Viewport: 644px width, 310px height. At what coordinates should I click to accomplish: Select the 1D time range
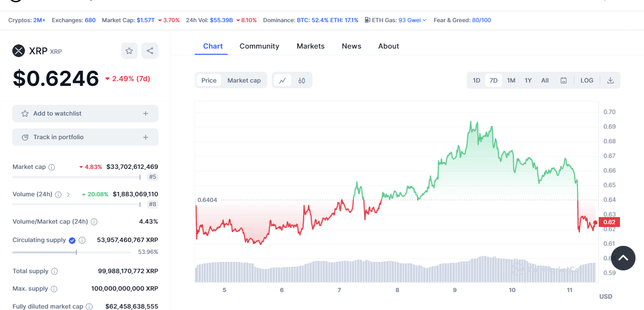point(477,80)
